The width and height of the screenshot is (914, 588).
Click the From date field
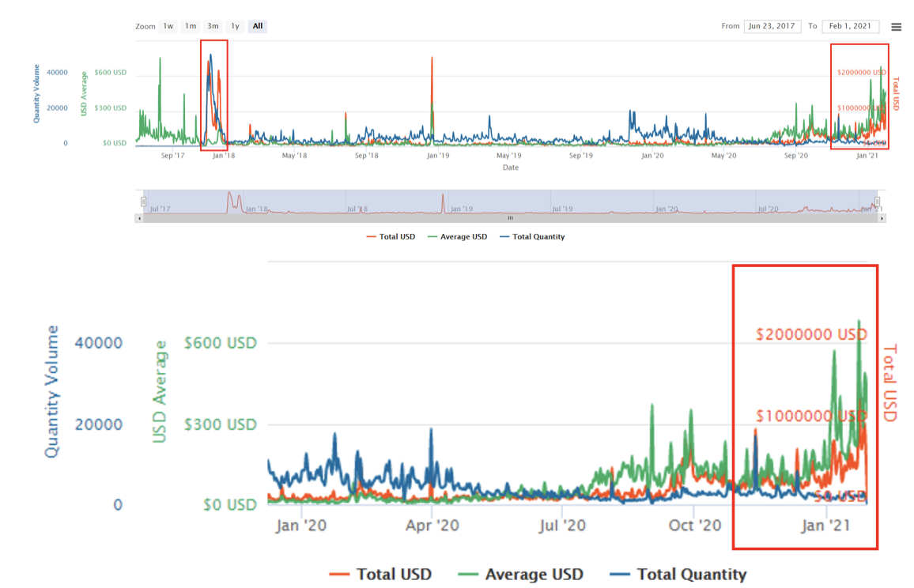pos(772,26)
